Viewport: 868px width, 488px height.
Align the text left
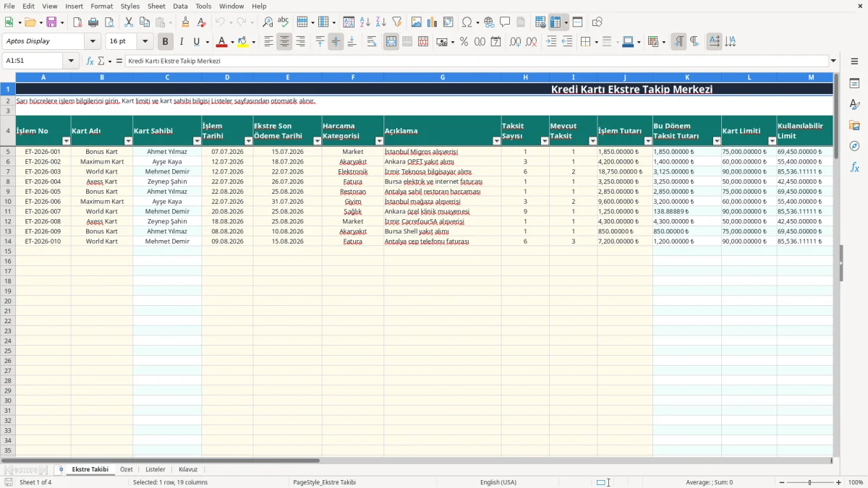pos(268,42)
